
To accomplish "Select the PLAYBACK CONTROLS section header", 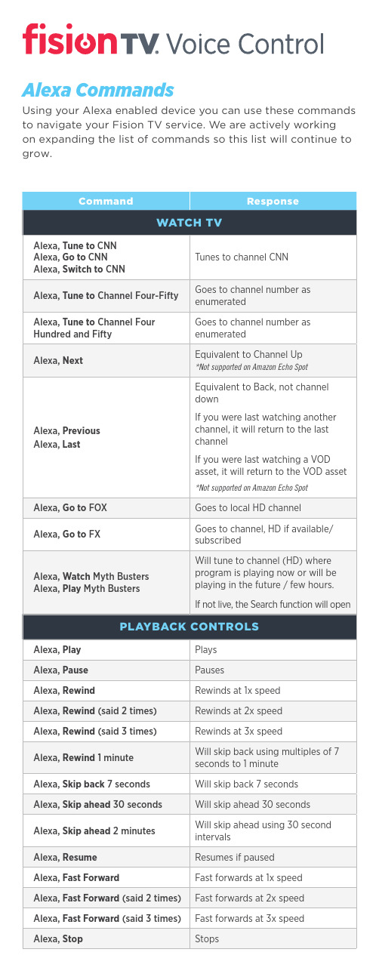I will 189,627.
